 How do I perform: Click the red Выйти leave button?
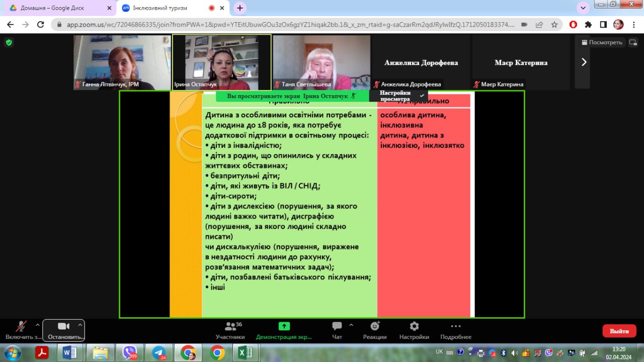tap(619, 331)
